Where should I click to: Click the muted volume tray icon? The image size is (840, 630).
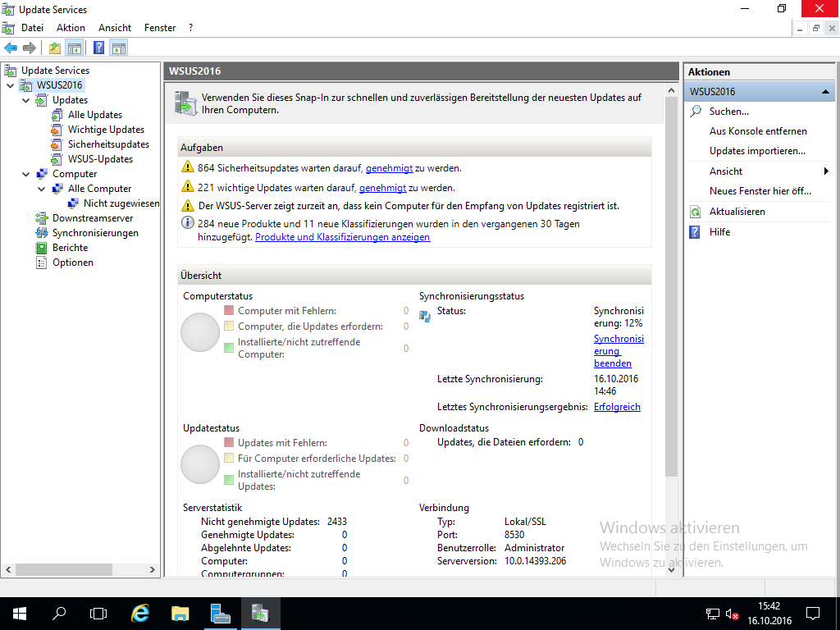[x=733, y=614]
